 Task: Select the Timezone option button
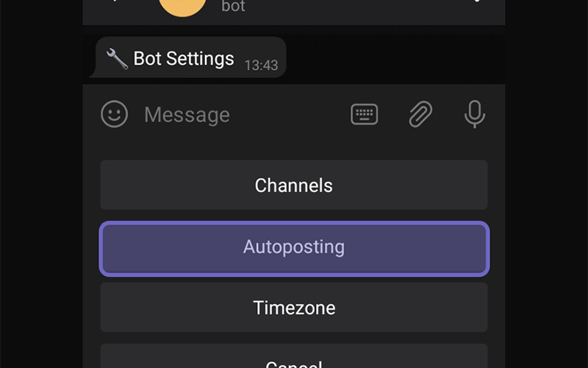[x=294, y=307]
